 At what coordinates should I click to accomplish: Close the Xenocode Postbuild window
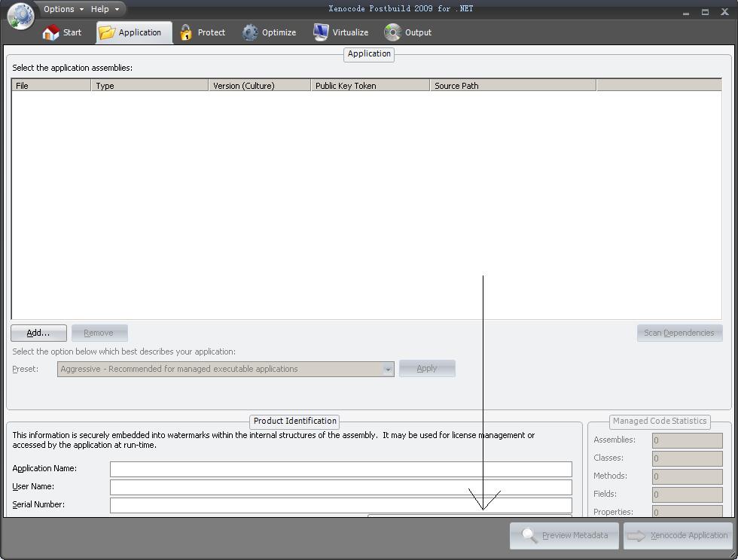[x=724, y=12]
